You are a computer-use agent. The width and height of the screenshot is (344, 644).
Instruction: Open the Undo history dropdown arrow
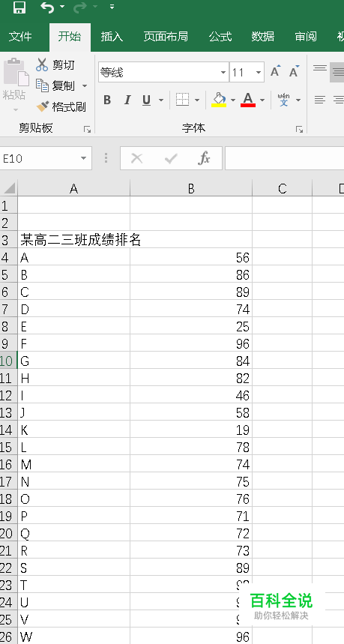pyautogui.click(x=62, y=7)
